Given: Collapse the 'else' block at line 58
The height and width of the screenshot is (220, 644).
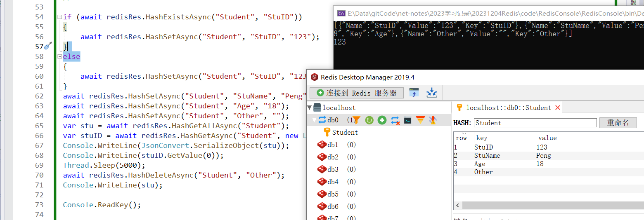Looking at the screenshot, I should [x=59, y=57].
